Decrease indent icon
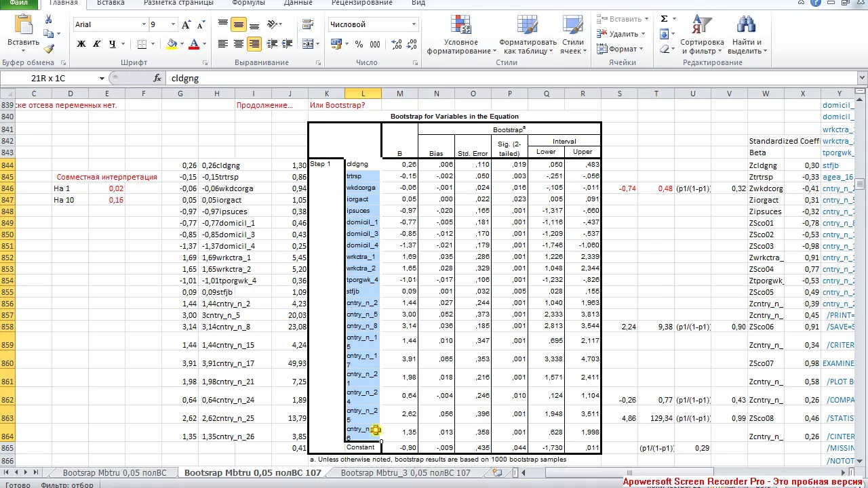 point(273,44)
